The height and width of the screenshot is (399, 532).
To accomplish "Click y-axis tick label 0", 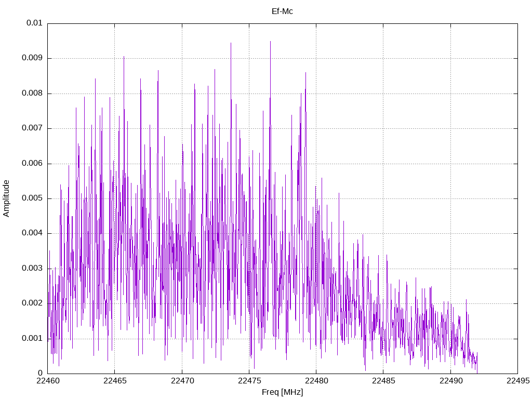I will (41, 373).
